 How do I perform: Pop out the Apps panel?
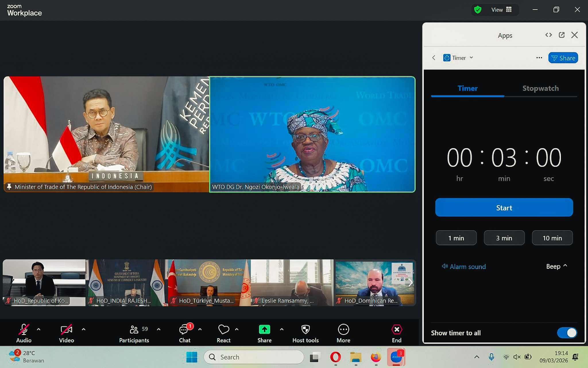click(562, 35)
